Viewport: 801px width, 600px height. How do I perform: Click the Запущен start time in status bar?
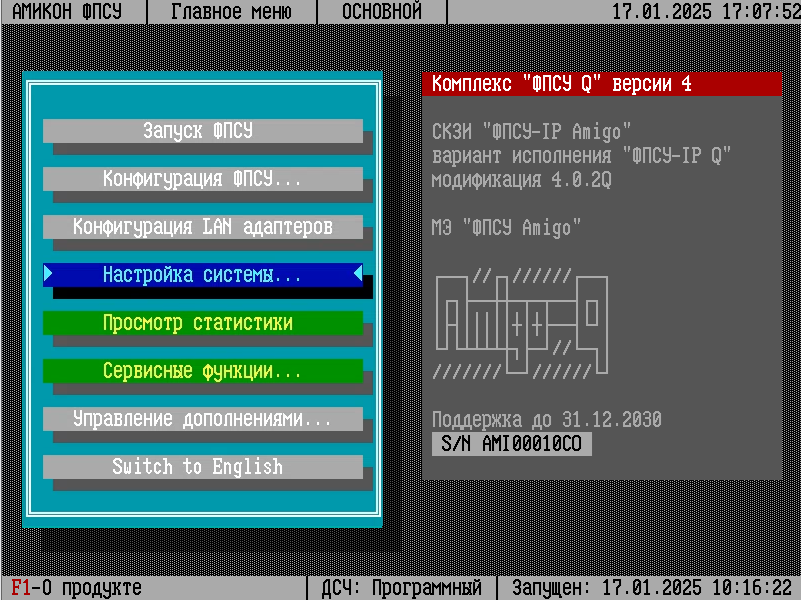652,588
